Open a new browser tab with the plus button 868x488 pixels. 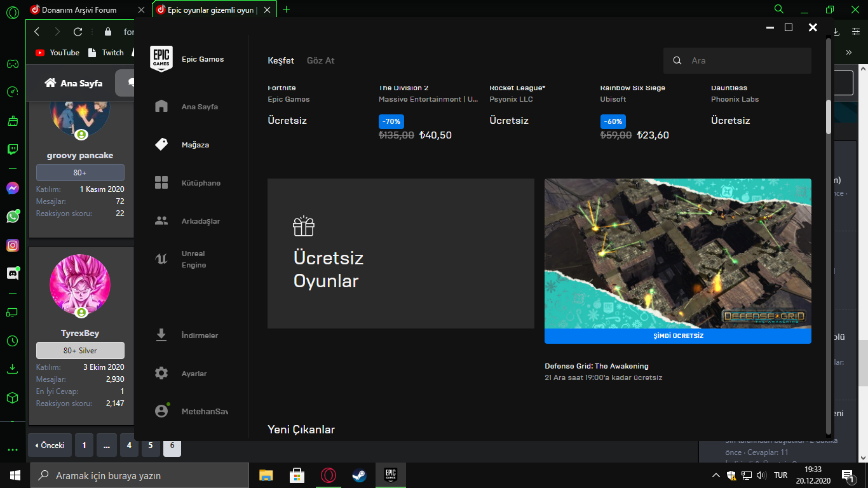(286, 9)
